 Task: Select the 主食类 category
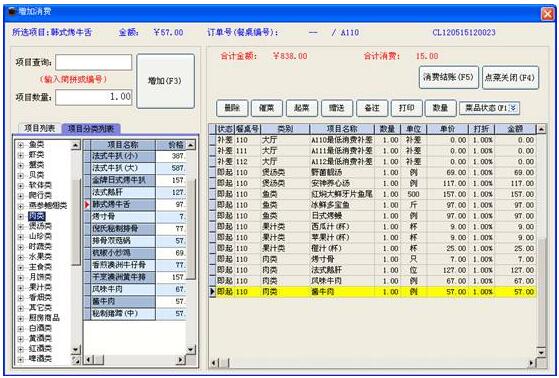point(40,267)
